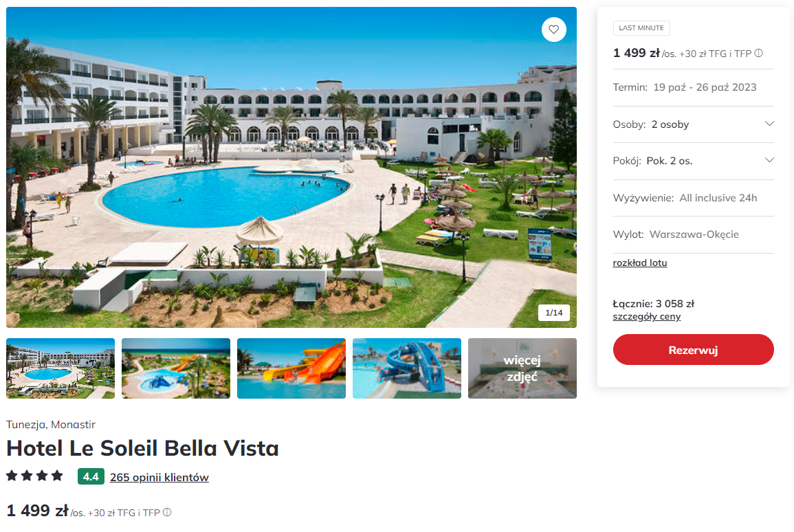Open the rozkład lotu link
This screenshot has width=794, height=532.
coord(639,263)
